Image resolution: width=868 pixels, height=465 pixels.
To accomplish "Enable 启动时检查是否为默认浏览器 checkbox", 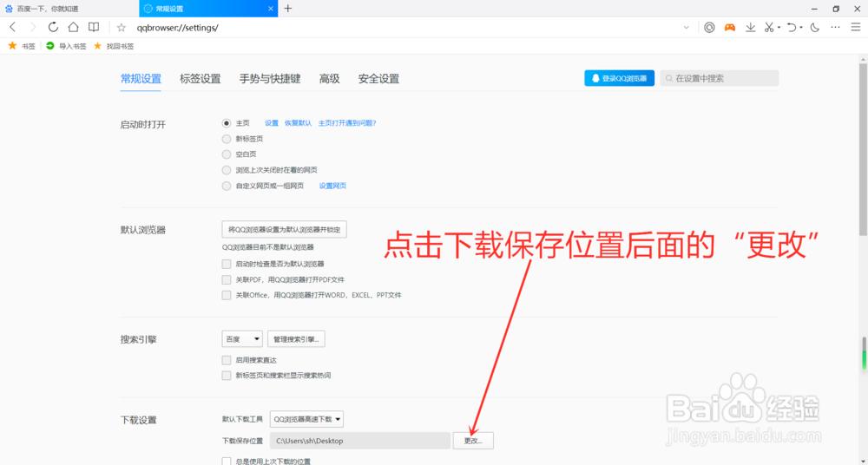I will click(226, 264).
